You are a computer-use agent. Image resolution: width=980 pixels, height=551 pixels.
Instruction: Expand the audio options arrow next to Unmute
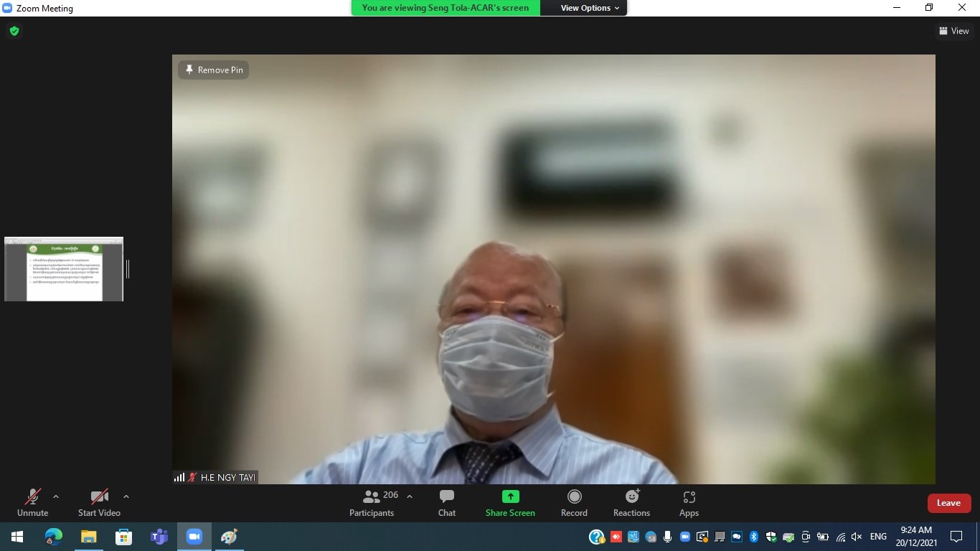coord(56,496)
